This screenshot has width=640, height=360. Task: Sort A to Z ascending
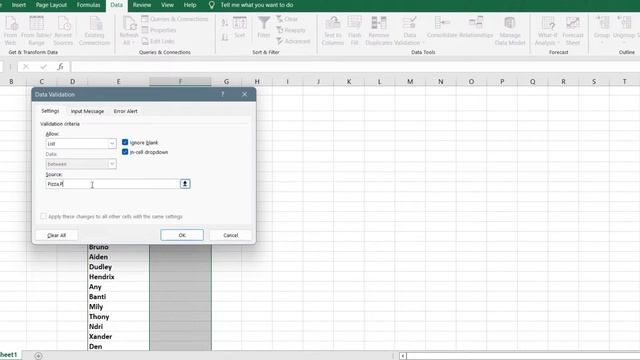coord(224,23)
